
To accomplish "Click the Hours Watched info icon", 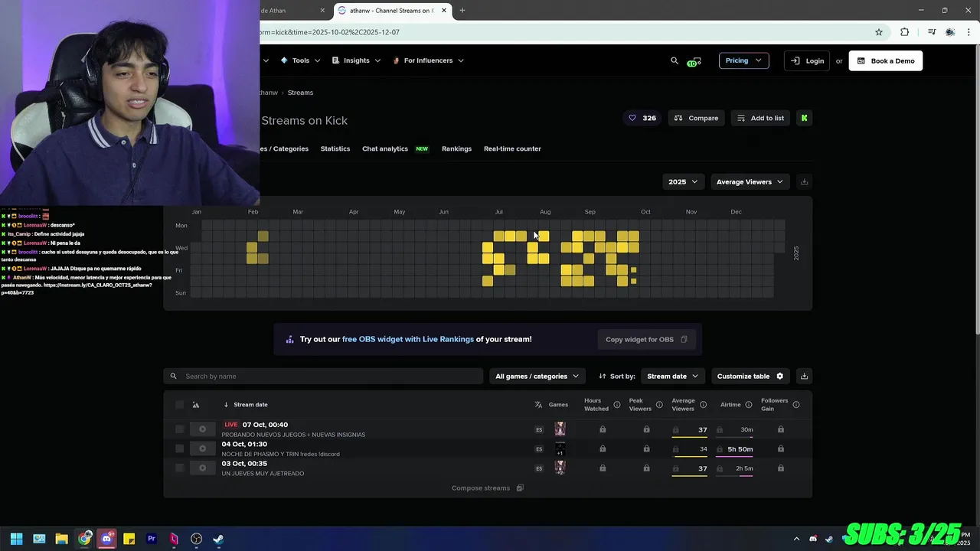I will (x=616, y=404).
